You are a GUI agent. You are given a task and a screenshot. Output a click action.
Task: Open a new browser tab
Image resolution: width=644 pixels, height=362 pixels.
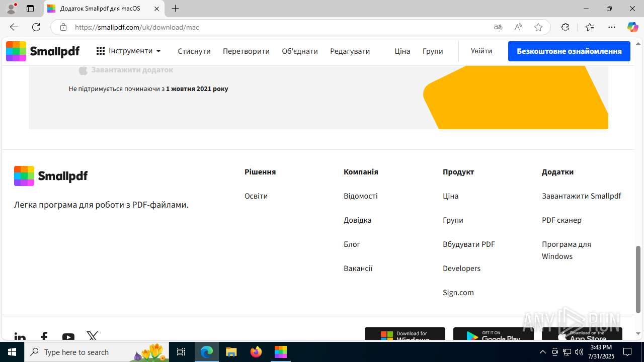pos(175,9)
